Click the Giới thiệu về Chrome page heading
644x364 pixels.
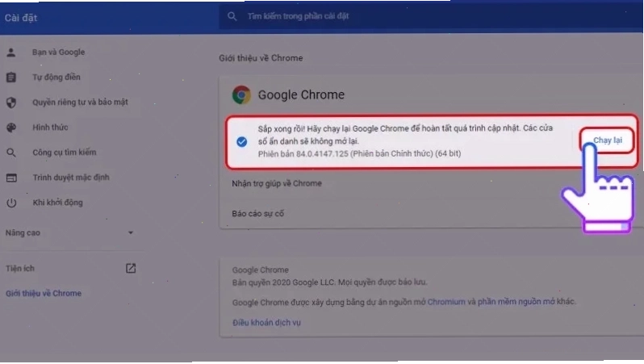(x=261, y=58)
